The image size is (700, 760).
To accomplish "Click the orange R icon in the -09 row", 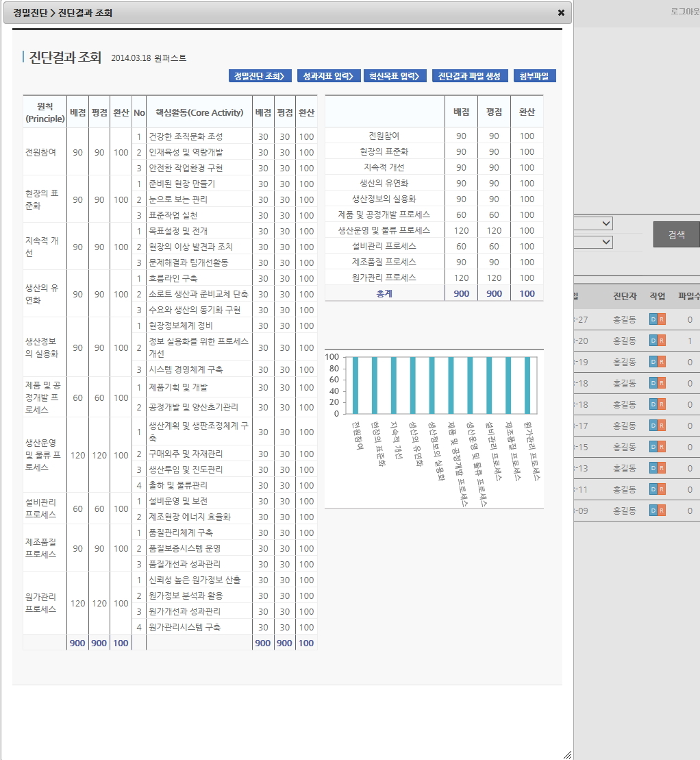I will 662,511.
